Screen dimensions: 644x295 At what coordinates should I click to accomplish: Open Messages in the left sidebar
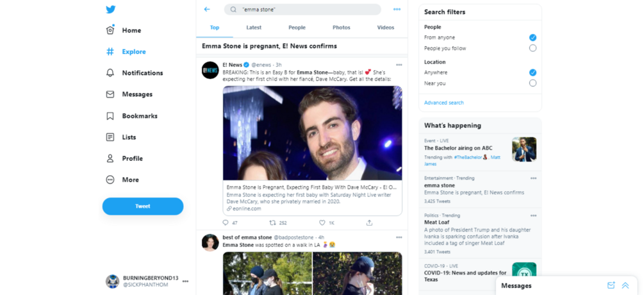point(129,94)
